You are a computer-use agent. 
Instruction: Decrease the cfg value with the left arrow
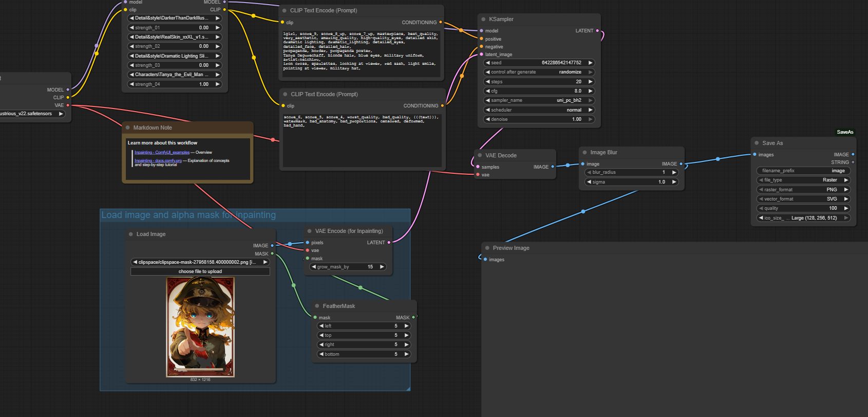pyautogui.click(x=487, y=91)
